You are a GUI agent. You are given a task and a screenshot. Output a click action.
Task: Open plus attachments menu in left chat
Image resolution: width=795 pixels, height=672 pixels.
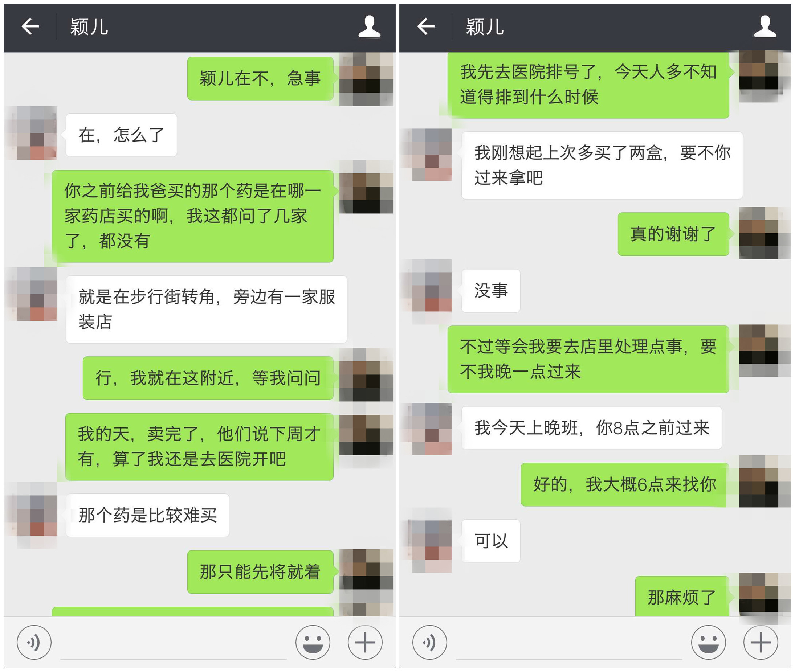tap(365, 642)
